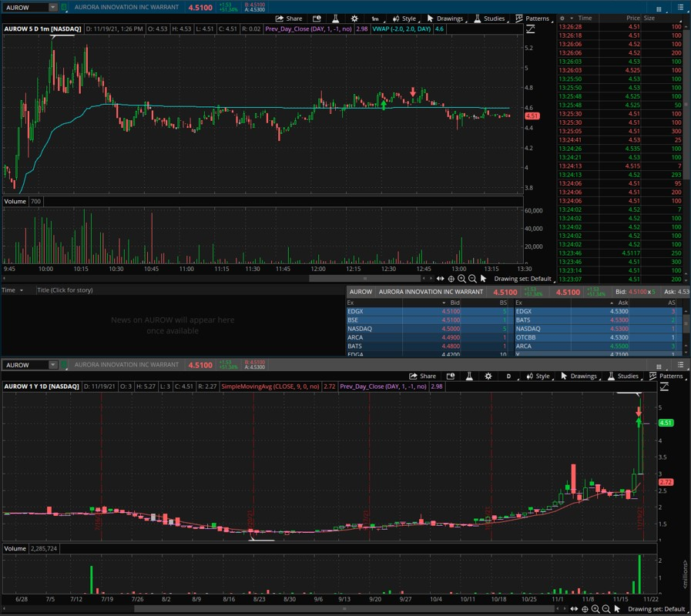Click trendline drawing icon below upper Patterns
The height and width of the screenshot is (616, 691).
tap(530, 29)
